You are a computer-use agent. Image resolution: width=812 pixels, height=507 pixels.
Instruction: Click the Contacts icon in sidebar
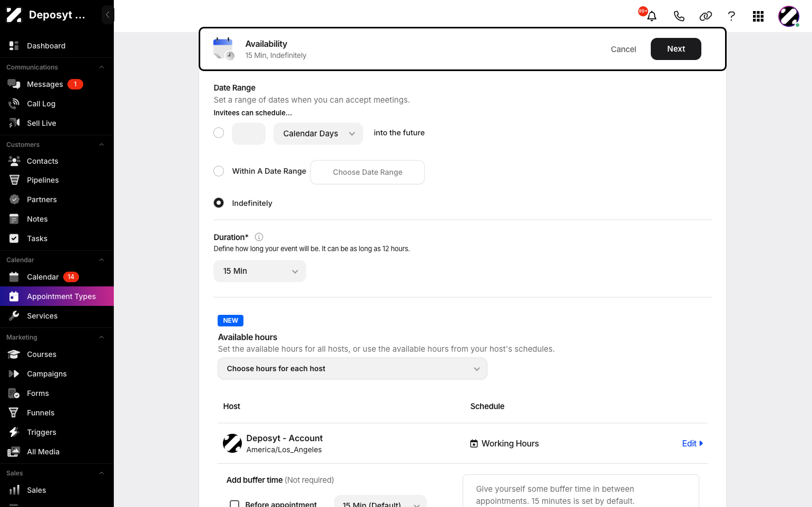coord(14,161)
